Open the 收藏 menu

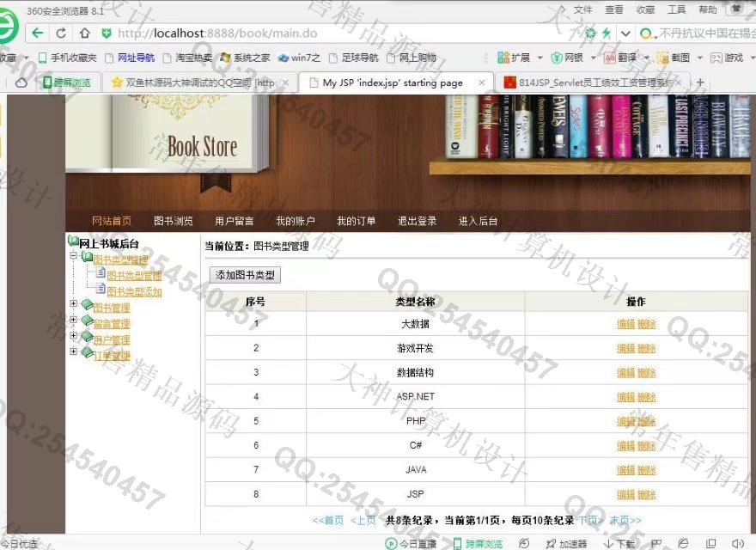tap(645, 9)
